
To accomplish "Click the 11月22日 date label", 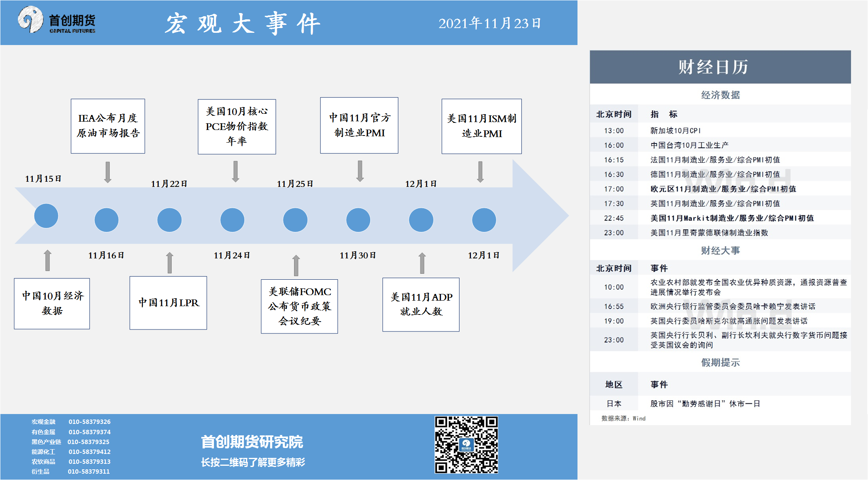I will [169, 184].
